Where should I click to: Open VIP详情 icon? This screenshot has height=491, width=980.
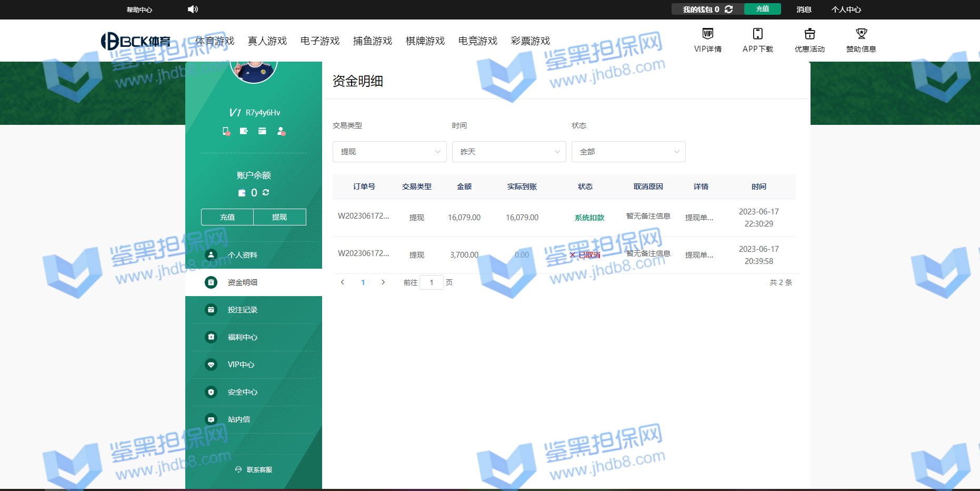(707, 34)
